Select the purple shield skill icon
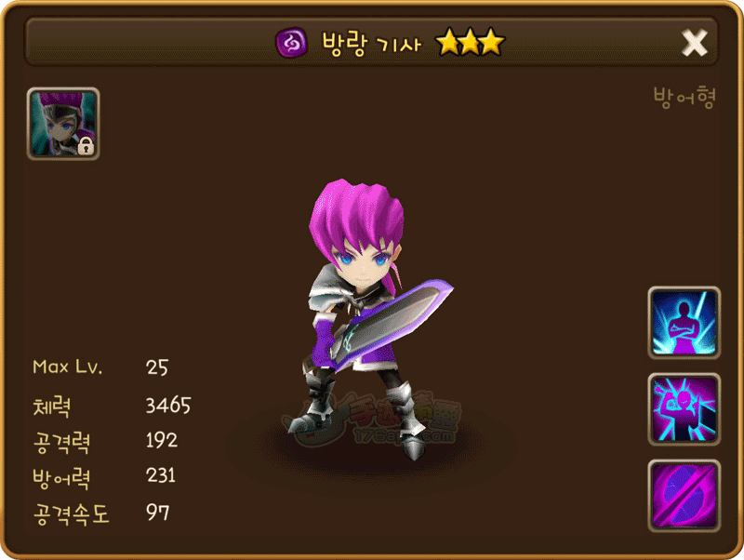The width and height of the screenshot is (744, 560). coord(684,496)
